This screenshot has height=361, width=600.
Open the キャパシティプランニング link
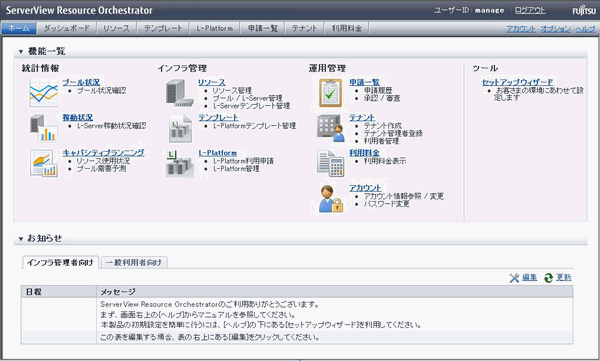coord(103,153)
